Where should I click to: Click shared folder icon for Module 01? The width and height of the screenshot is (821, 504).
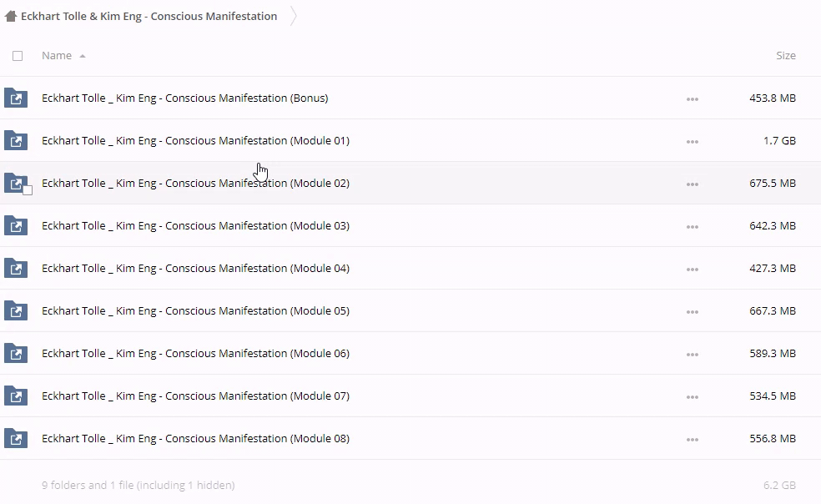[16, 140]
